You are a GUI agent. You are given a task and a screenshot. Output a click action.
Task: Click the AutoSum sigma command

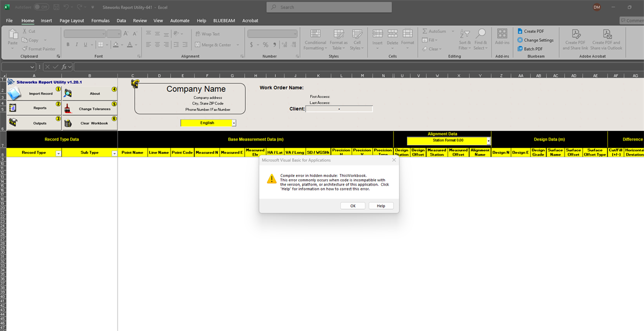point(435,32)
